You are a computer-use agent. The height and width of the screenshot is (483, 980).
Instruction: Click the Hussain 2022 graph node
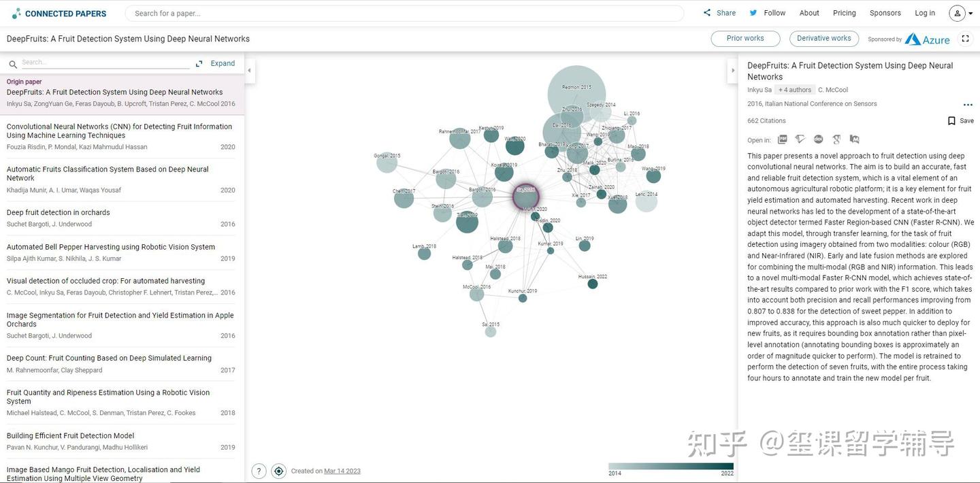point(593,283)
